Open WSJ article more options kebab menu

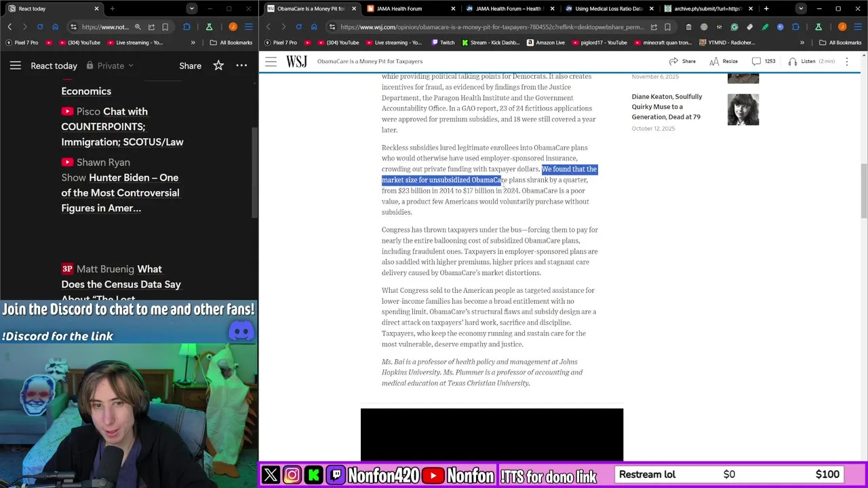(x=846, y=61)
